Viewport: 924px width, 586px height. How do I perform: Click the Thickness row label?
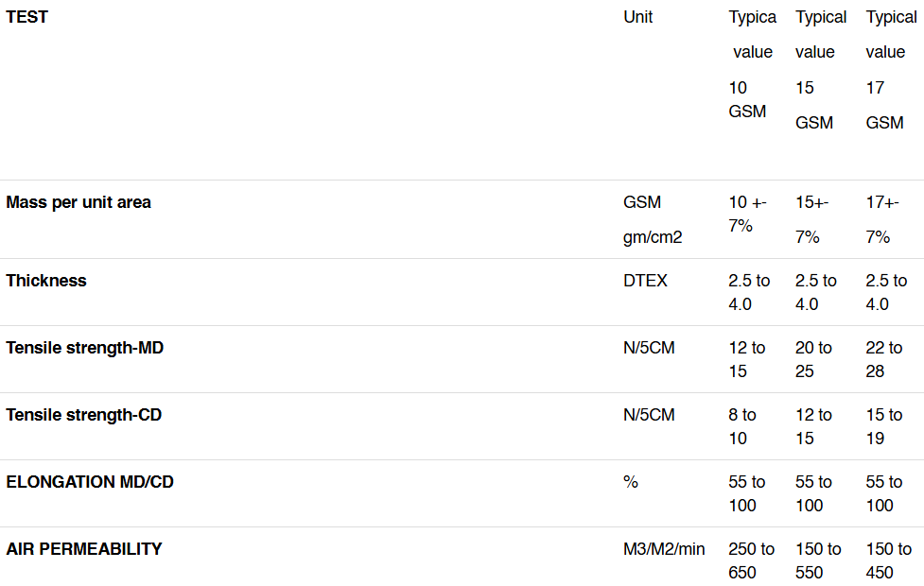pyautogui.click(x=46, y=281)
